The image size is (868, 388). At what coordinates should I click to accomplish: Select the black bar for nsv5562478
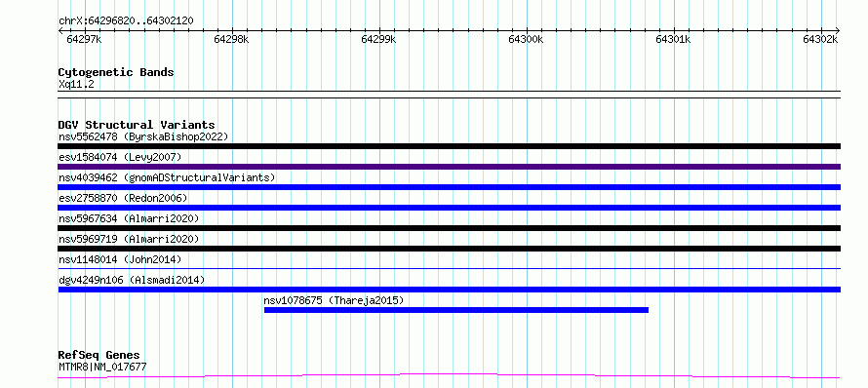pyautogui.click(x=449, y=146)
